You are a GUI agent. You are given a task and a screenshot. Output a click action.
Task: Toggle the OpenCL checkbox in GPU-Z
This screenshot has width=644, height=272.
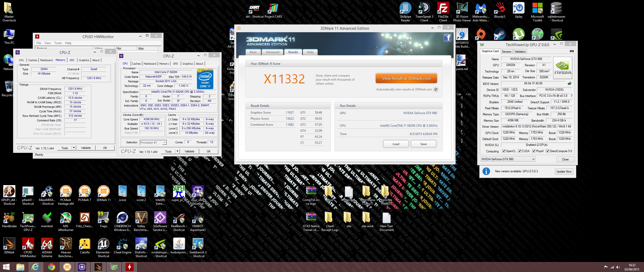coord(504,151)
